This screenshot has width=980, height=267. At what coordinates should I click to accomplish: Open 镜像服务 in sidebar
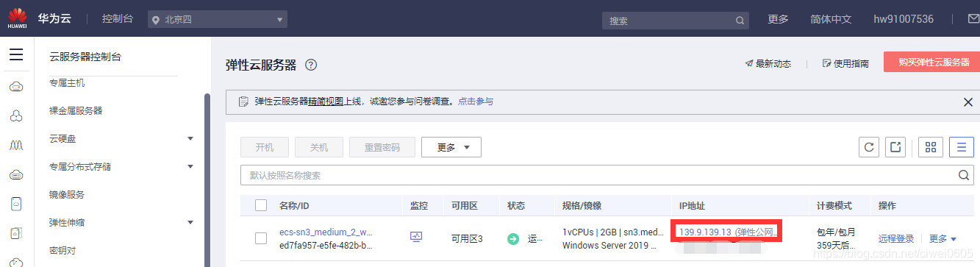coord(67,194)
